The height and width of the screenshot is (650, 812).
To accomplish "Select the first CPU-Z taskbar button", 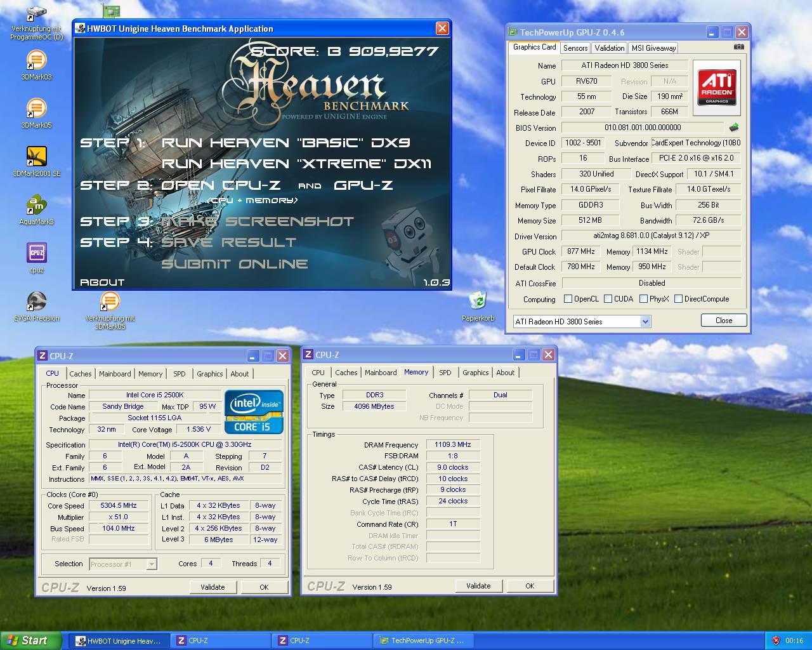I will [220, 640].
